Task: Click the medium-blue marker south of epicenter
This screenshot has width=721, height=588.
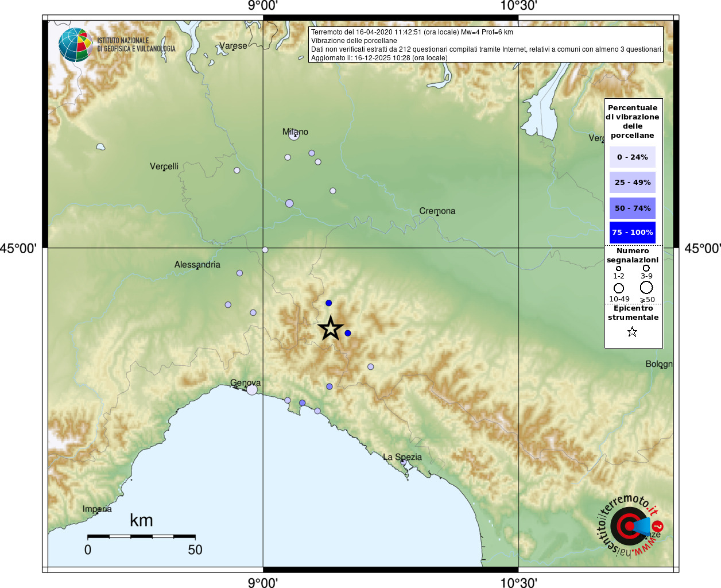Action: 330,386
